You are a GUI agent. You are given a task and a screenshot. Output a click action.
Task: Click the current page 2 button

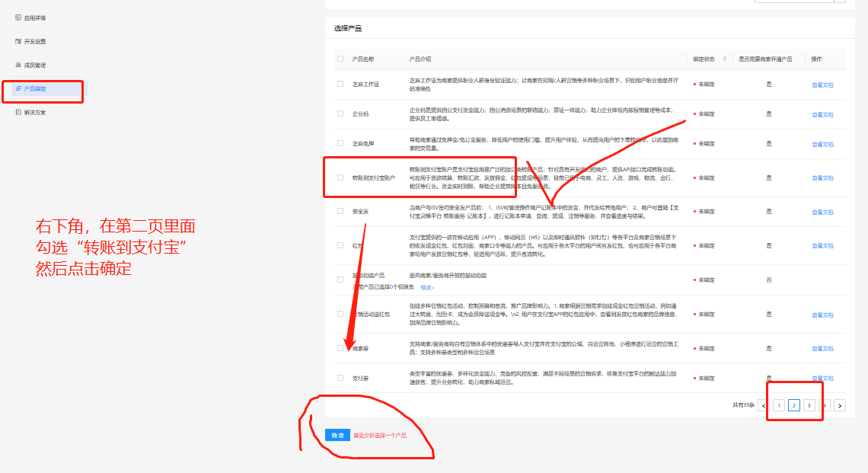794,405
